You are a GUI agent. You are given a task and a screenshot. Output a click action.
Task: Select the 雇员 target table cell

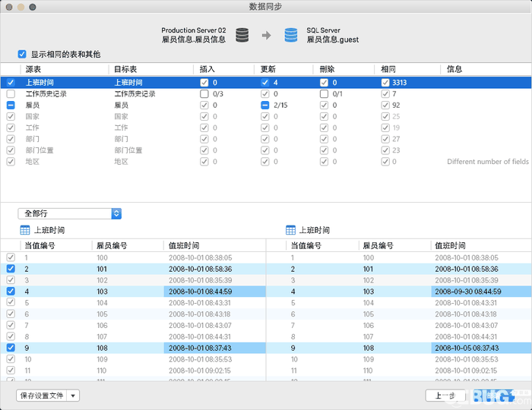(x=121, y=105)
